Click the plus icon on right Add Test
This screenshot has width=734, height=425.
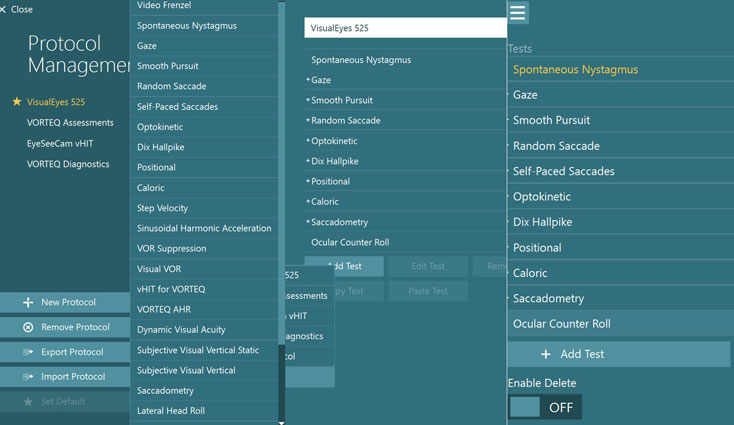546,354
